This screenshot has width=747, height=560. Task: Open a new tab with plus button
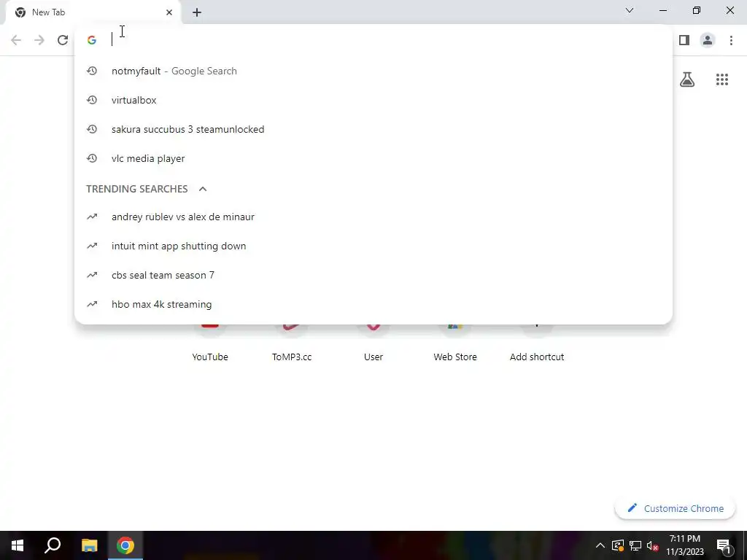(x=197, y=12)
